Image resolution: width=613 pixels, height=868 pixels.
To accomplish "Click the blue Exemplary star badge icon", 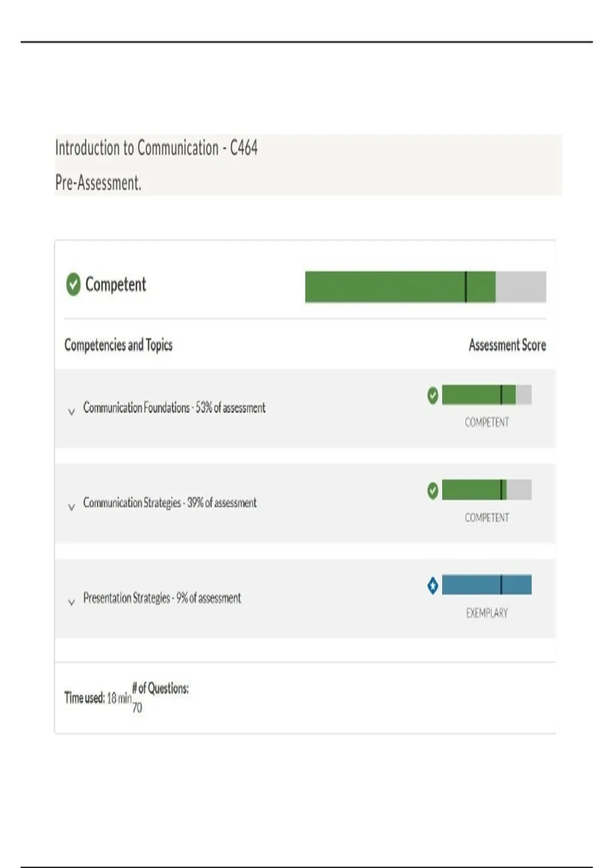I will [433, 586].
